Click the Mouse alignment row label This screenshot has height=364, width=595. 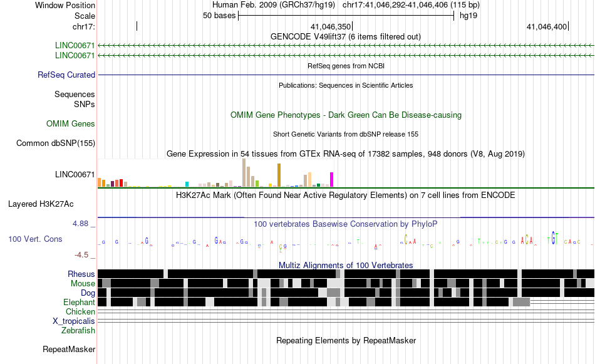pos(83,284)
